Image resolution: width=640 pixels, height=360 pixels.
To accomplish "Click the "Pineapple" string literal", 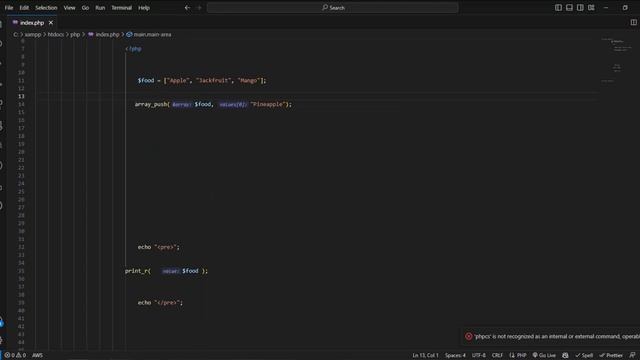I will 267,104.
